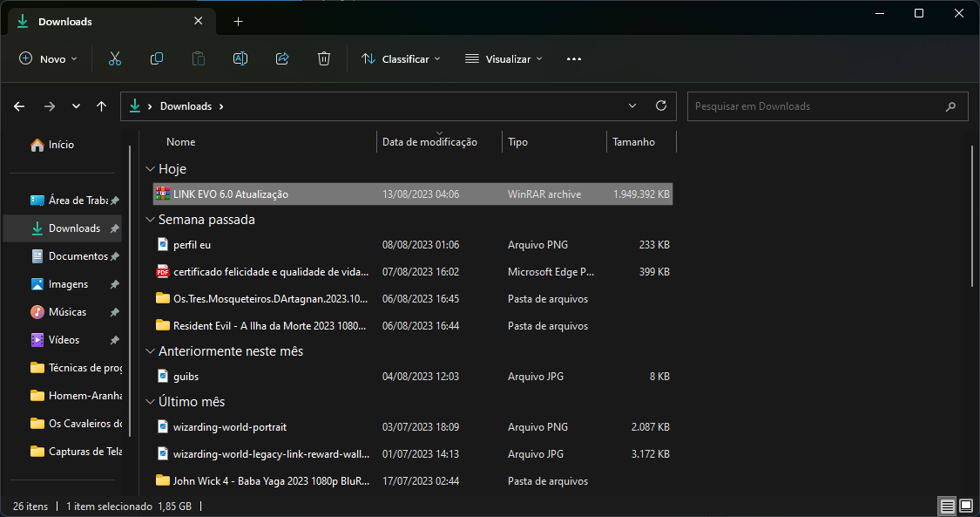The height and width of the screenshot is (517, 980).
Task: Select the perfil eu PNG file
Action: (192, 245)
